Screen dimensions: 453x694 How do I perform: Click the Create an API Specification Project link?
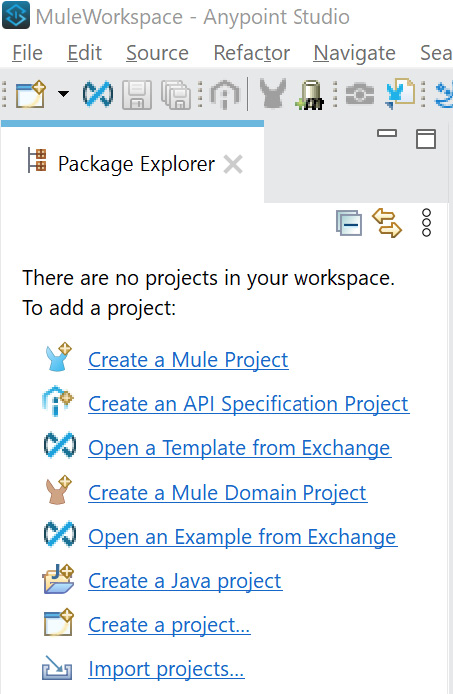[248, 404]
